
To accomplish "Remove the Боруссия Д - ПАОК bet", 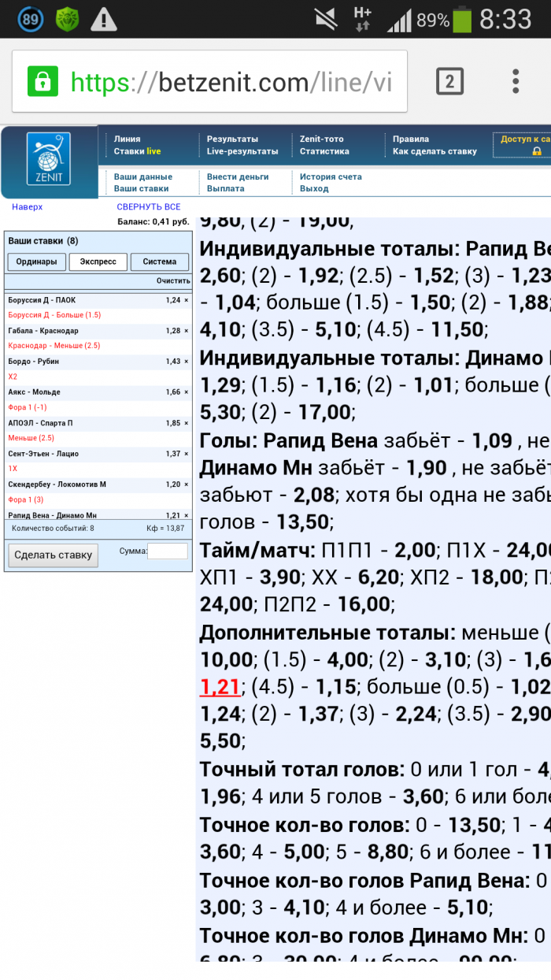I will pos(187,300).
